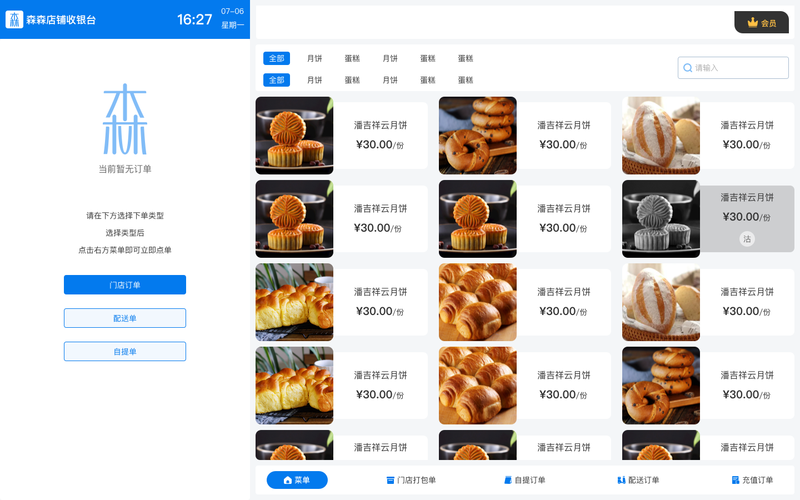800x500 pixels.
Task: Click the 潘吉祥云月饼 name on the greyed sold-out card
Action: click(x=747, y=197)
